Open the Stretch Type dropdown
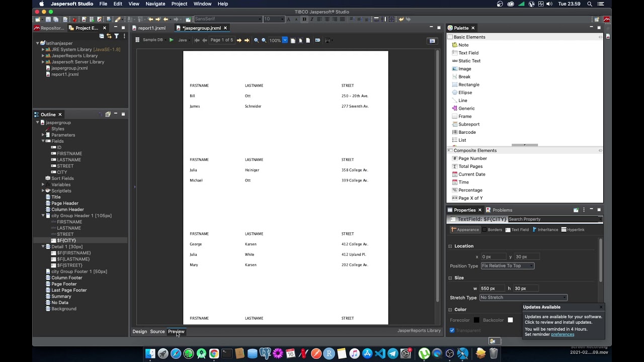 coord(523,298)
